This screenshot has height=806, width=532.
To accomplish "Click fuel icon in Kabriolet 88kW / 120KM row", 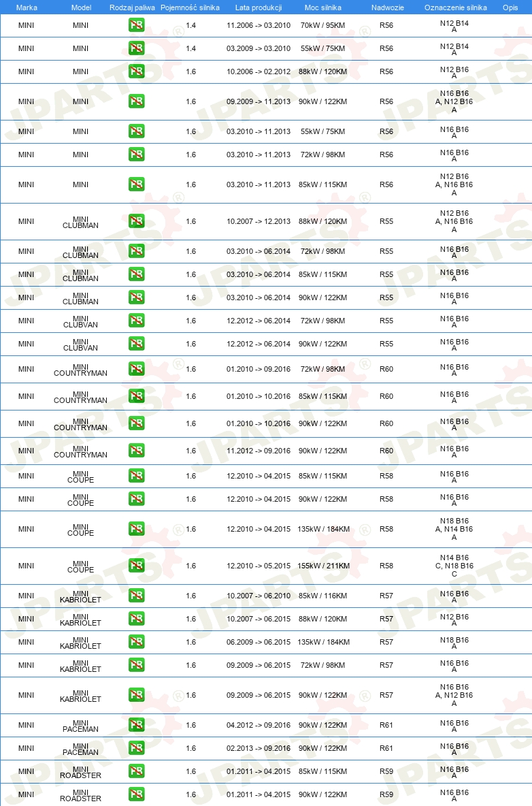I will [136, 619].
